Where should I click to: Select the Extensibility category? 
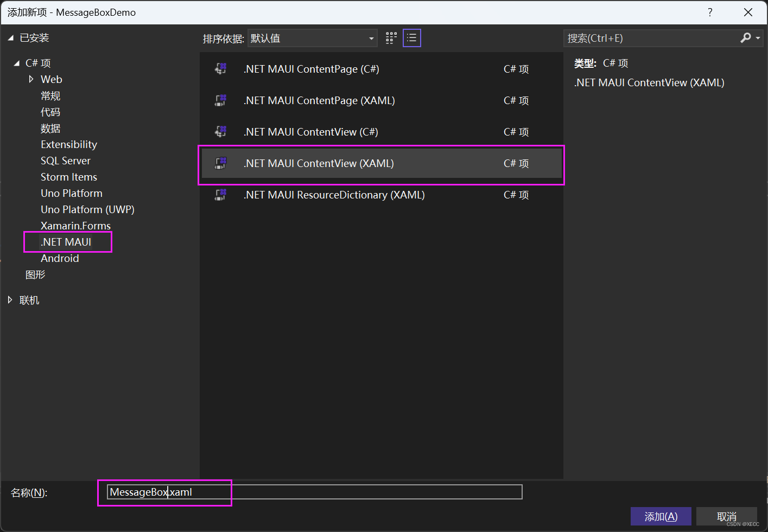click(69, 144)
